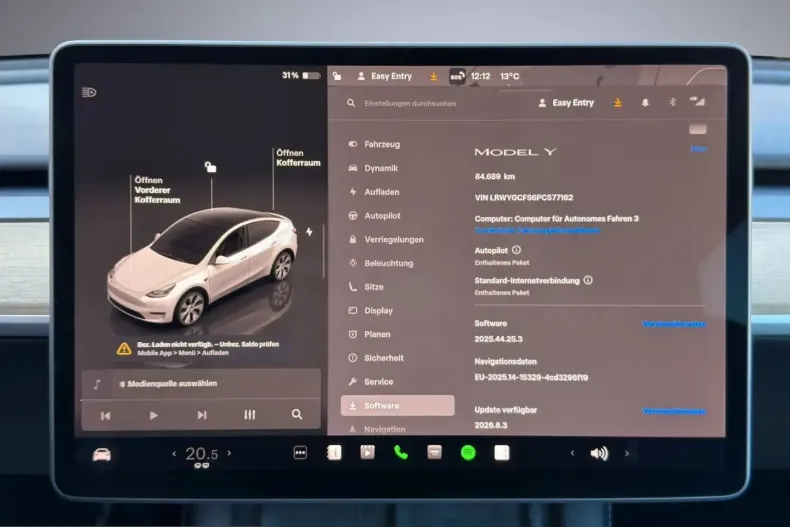
Task: Tap the car controls icon in bottom bar
Action: tap(102, 454)
